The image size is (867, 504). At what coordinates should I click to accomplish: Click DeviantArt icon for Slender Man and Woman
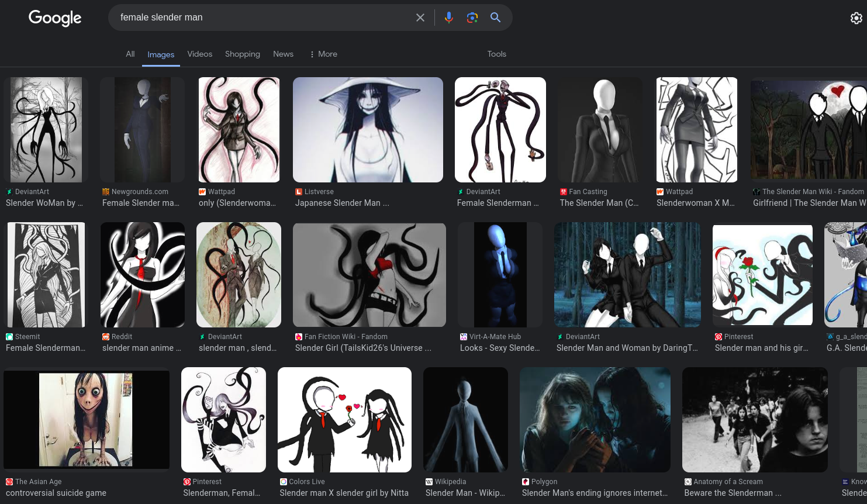560,337
